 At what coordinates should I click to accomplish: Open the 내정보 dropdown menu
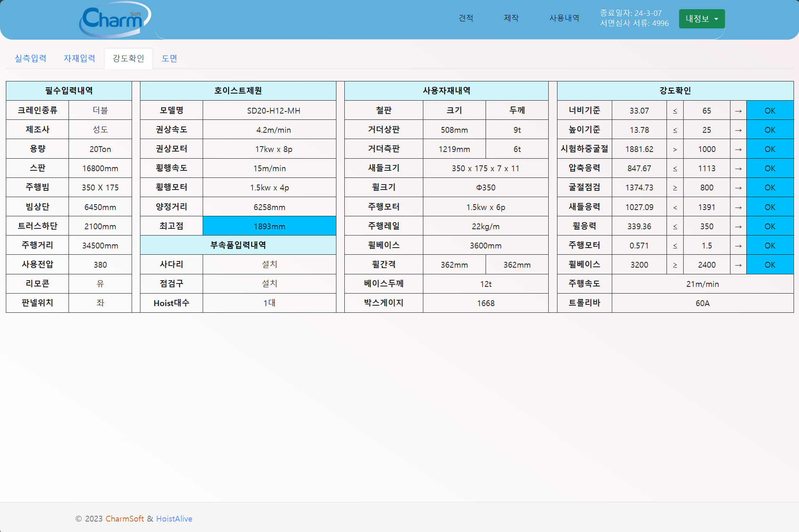[x=701, y=19]
